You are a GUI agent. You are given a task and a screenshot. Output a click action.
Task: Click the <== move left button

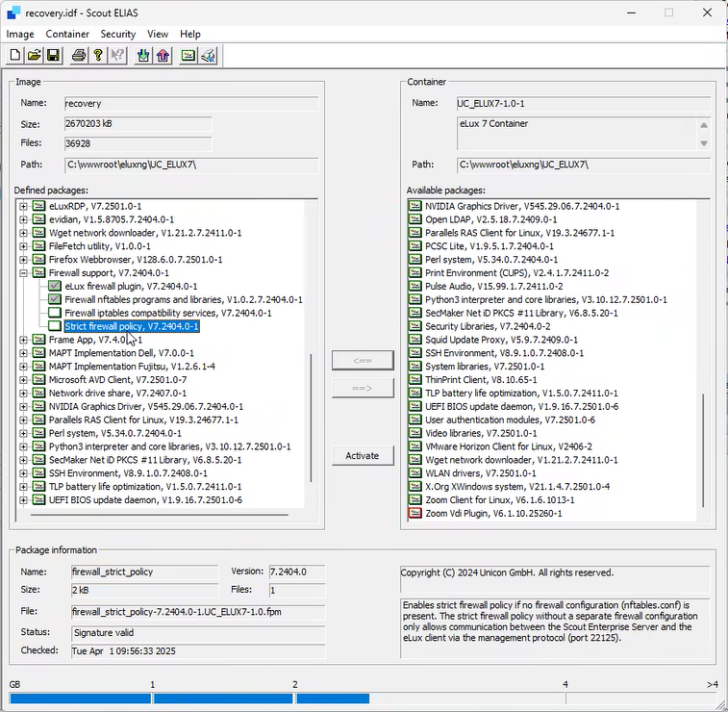click(363, 361)
